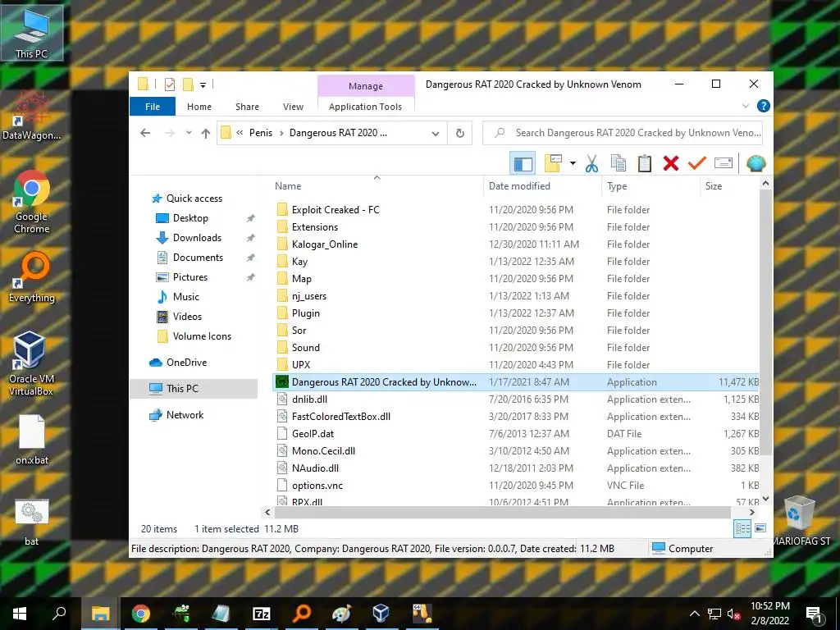The width and height of the screenshot is (840, 630).
Task: Click the vertical scrollbar down arrow
Action: point(765,499)
